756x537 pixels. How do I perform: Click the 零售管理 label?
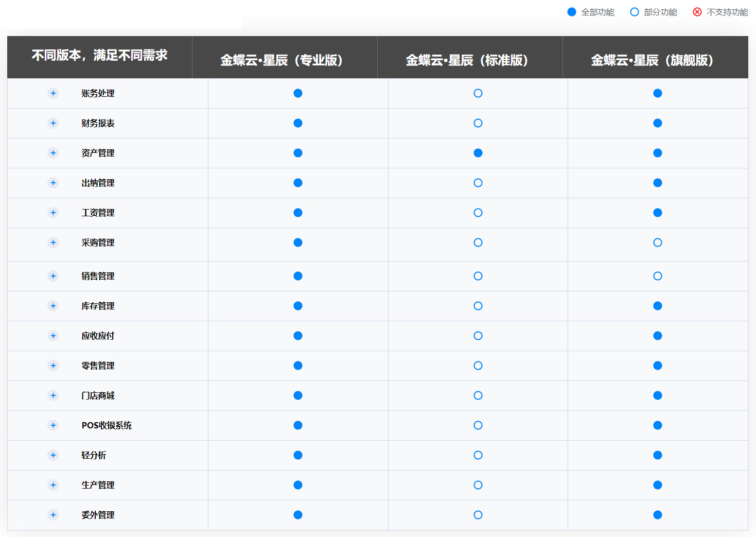coord(98,366)
